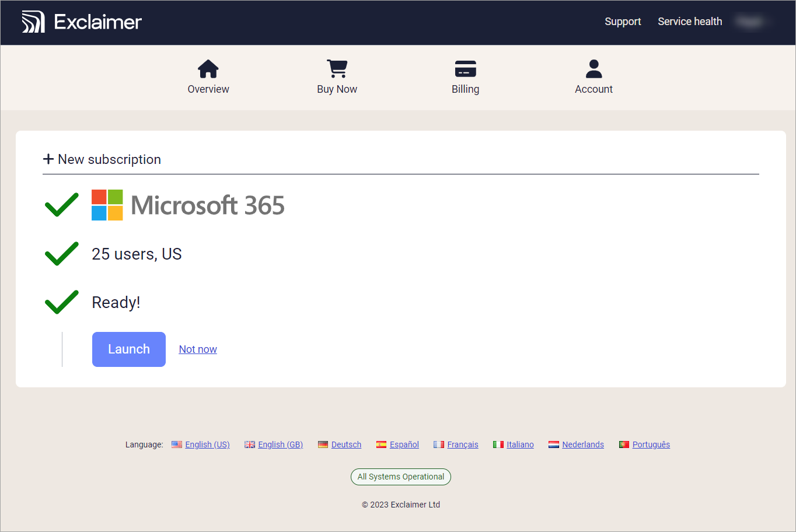This screenshot has height=532, width=796.
Task: Switch language to English (US)
Action: coord(207,444)
